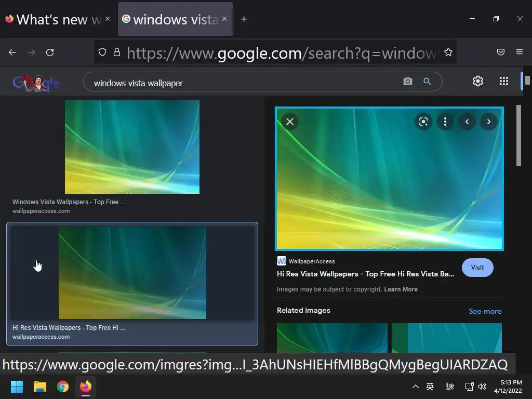
Task: Click the Visit button
Action: 477,268
